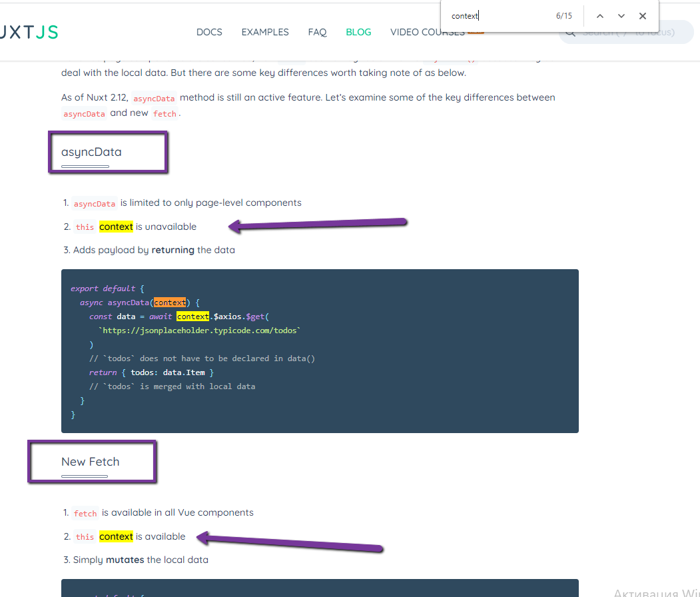The height and width of the screenshot is (597, 700).
Task: Click 'fetch is available in all Vue components'
Action: pyautogui.click(x=163, y=512)
